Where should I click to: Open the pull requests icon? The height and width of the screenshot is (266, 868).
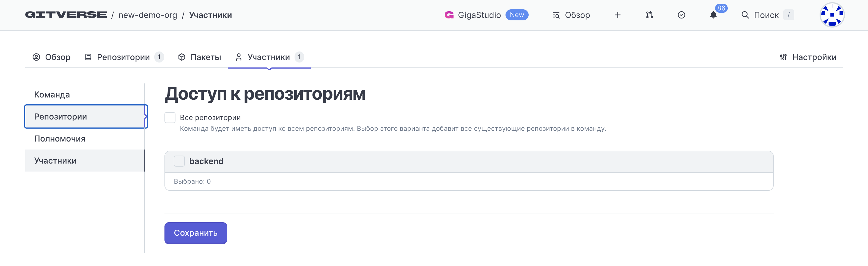click(649, 15)
